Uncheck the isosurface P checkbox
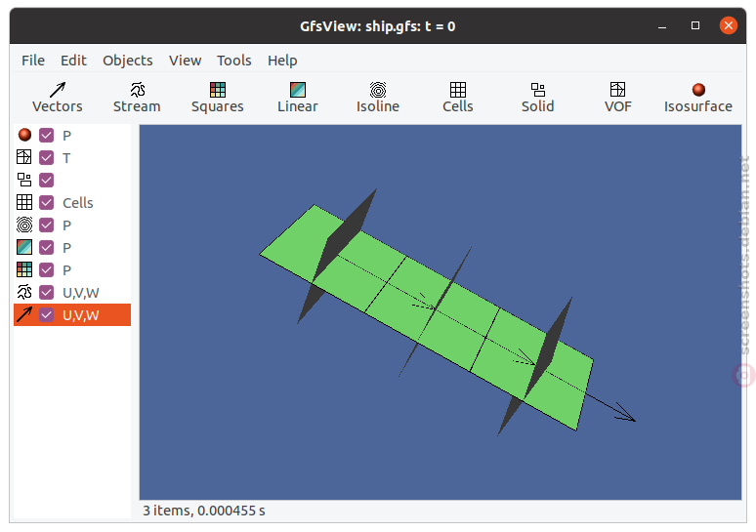 46,135
